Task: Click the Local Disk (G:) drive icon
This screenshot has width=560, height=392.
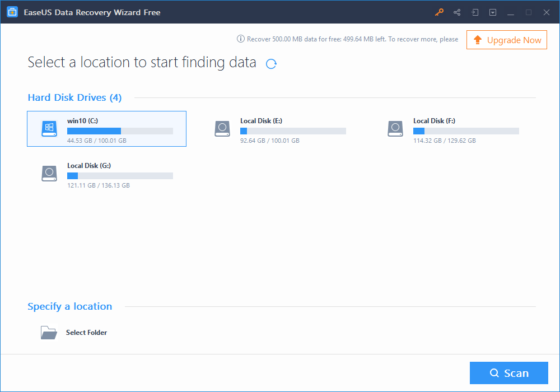Action: [x=49, y=174]
